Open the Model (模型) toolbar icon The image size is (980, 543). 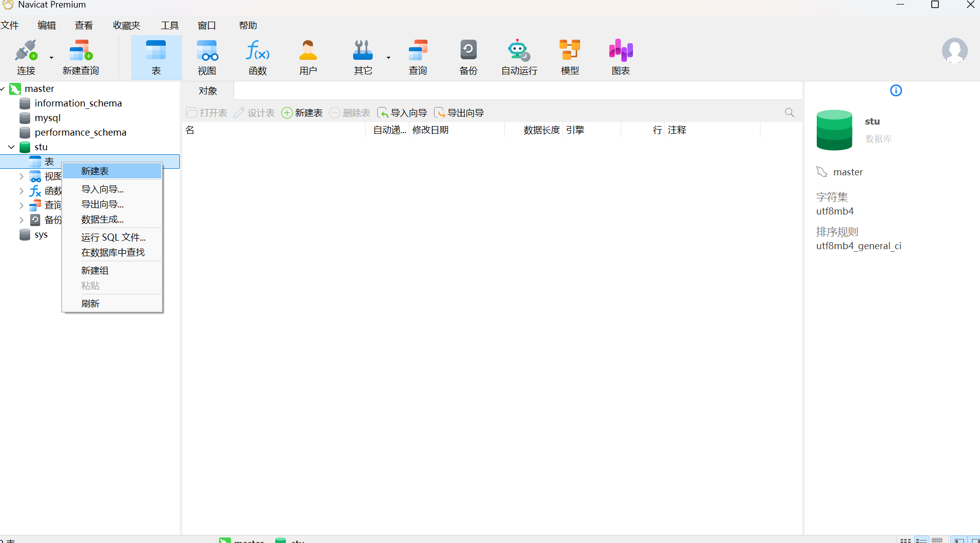coord(570,57)
